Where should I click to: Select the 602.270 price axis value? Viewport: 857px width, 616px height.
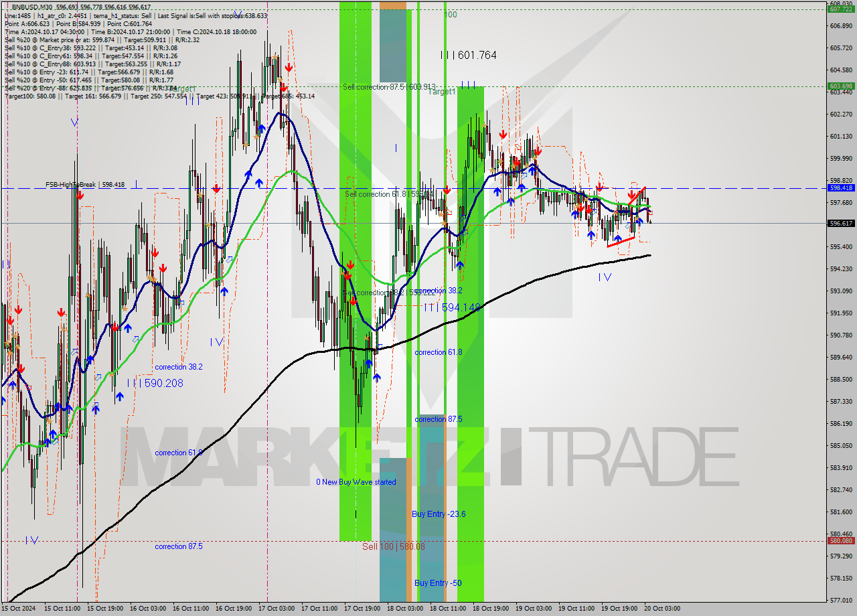(x=841, y=114)
